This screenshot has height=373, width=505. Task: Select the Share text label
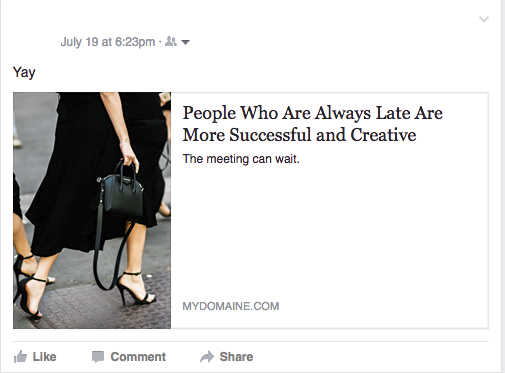[x=236, y=357]
